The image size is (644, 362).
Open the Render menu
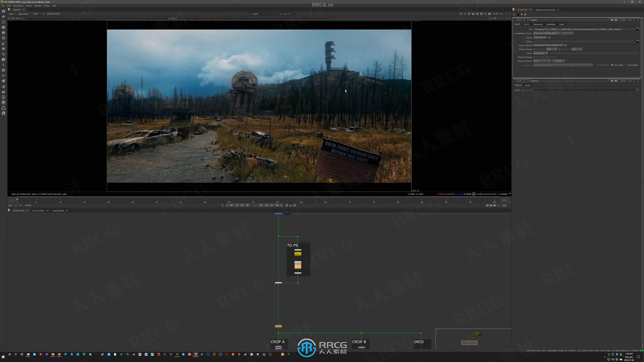[38, 6]
